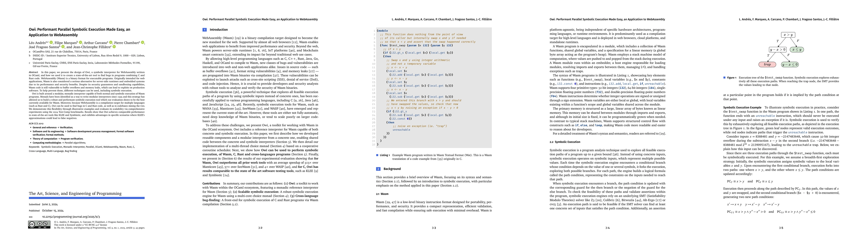Screen dimensions: 868x246
Task: Click the submission date 'June 2, 2024'
Action: (50, 205)
